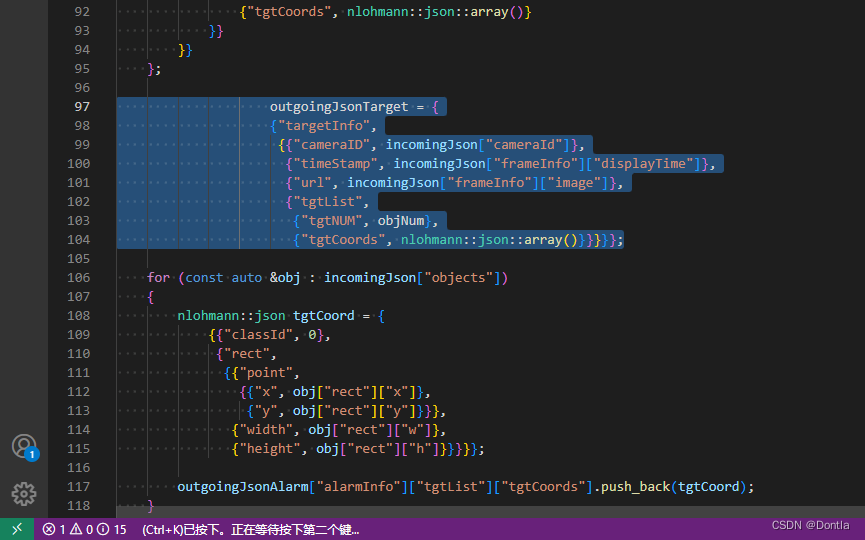Click the "cameraId" index string on line 99
This screenshot has height=540, width=865.
coord(524,145)
